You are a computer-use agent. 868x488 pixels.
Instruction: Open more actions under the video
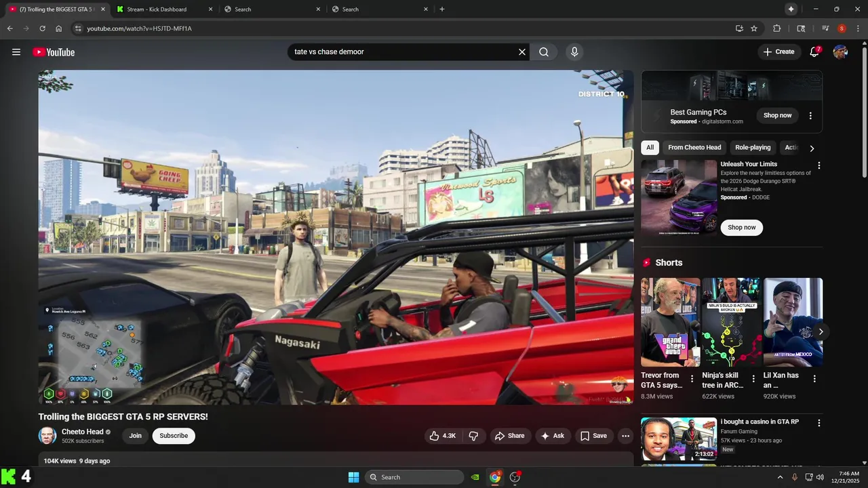click(x=626, y=436)
